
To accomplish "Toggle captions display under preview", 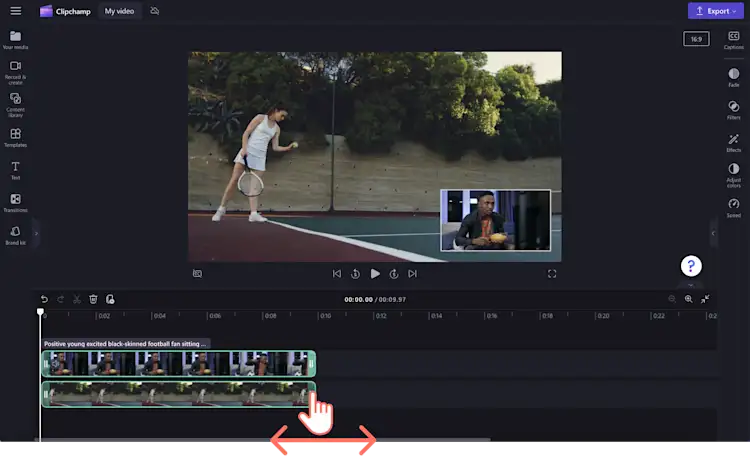I will coord(197,274).
